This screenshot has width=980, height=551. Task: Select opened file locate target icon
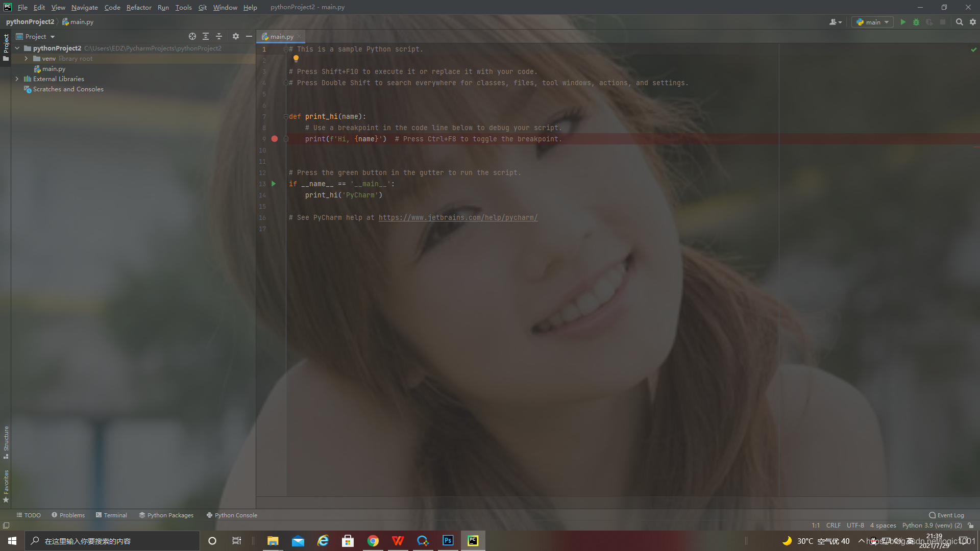tap(192, 36)
